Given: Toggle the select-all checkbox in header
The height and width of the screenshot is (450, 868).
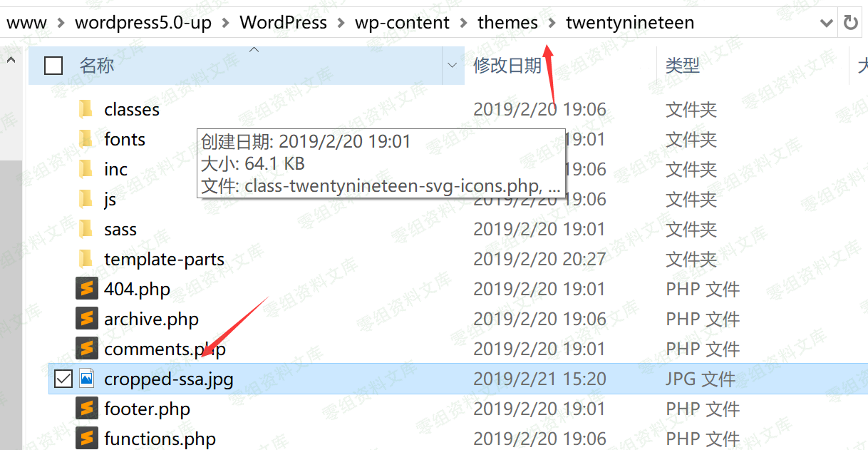Looking at the screenshot, I should [x=53, y=66].
